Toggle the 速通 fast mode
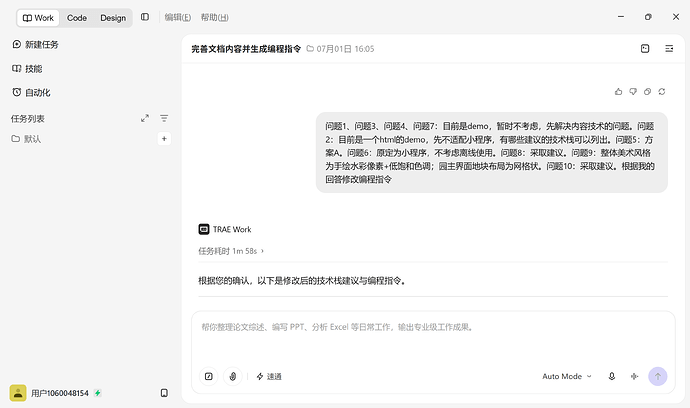Screen dimensions: 690x408 (269, 376)
